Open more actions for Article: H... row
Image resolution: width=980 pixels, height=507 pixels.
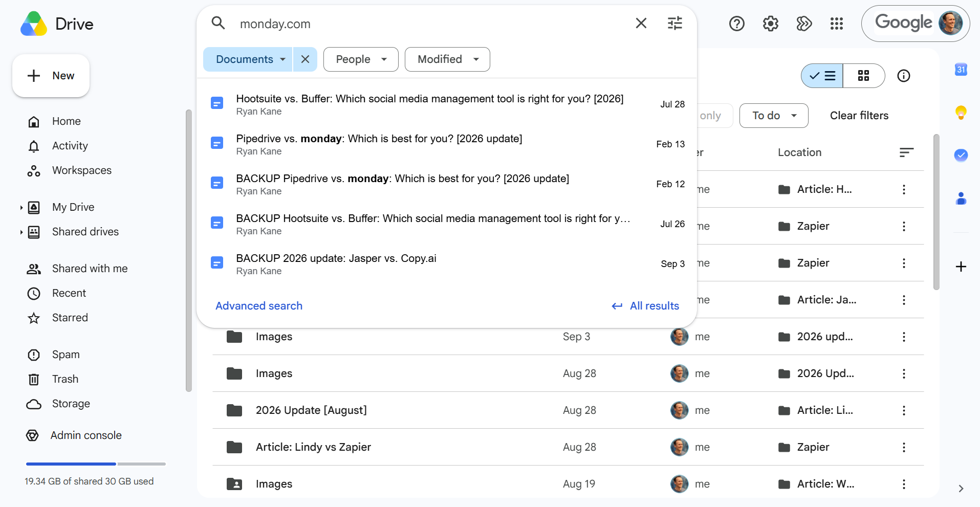pos(904,189)
